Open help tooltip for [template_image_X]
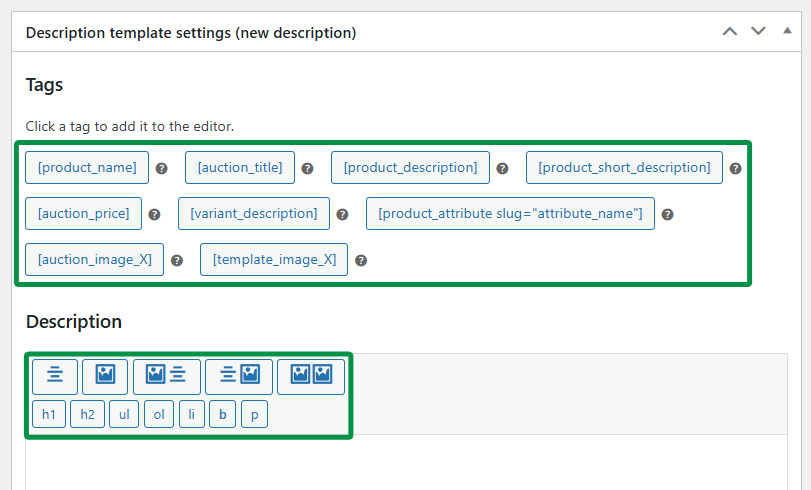 coord(361,260)
